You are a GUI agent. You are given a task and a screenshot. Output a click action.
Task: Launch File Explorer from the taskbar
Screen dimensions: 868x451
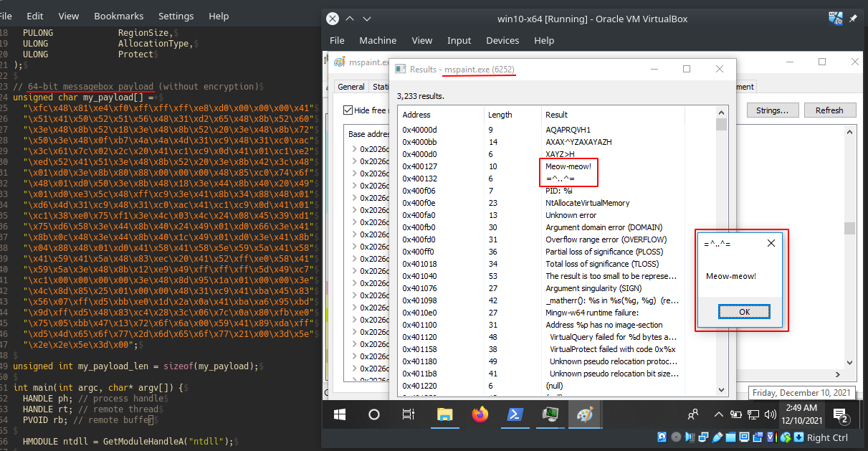[444, 414]
